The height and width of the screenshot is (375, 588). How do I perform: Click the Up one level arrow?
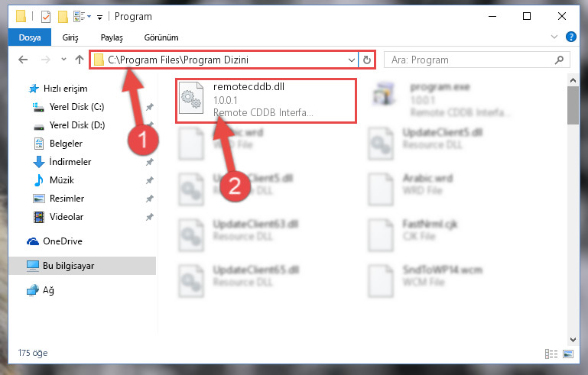79,60
